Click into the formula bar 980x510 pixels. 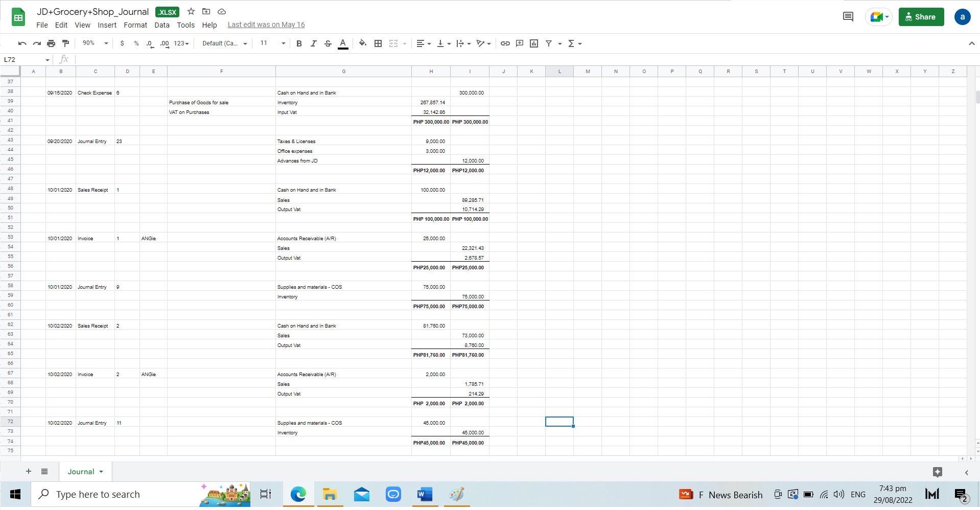coord(526,60)
